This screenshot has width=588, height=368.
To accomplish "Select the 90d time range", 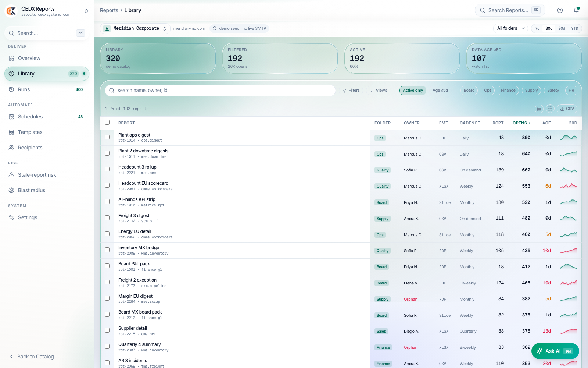I will click(x=562, y=28).
